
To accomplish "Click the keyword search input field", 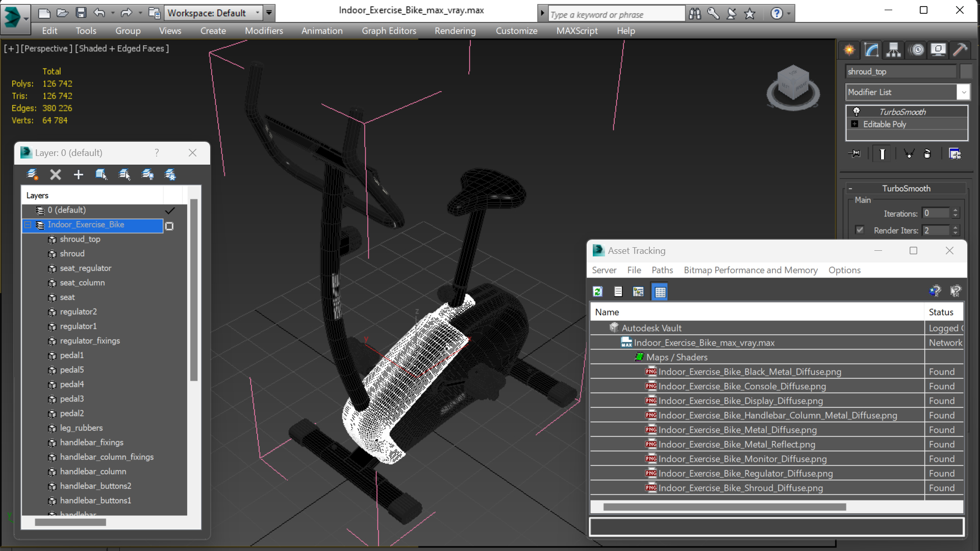I will click(616, 14).
